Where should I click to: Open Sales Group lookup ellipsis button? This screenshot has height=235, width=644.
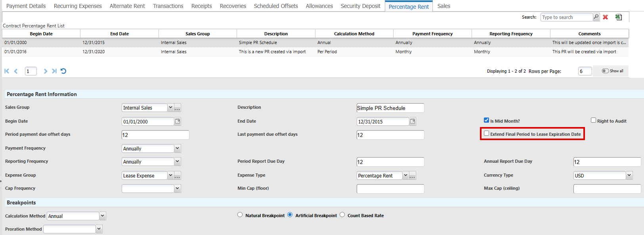tap(177, 108)
